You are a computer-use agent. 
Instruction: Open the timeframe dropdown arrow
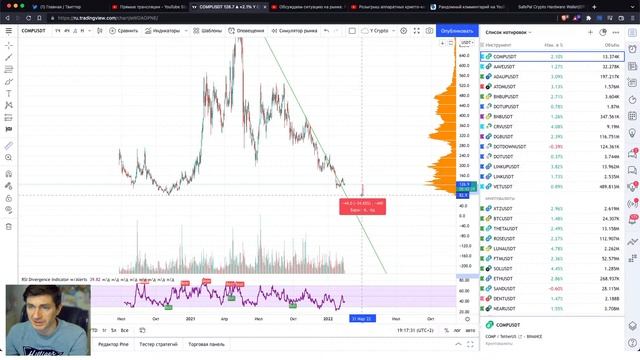pyautogui.click(x=89, y=31)
